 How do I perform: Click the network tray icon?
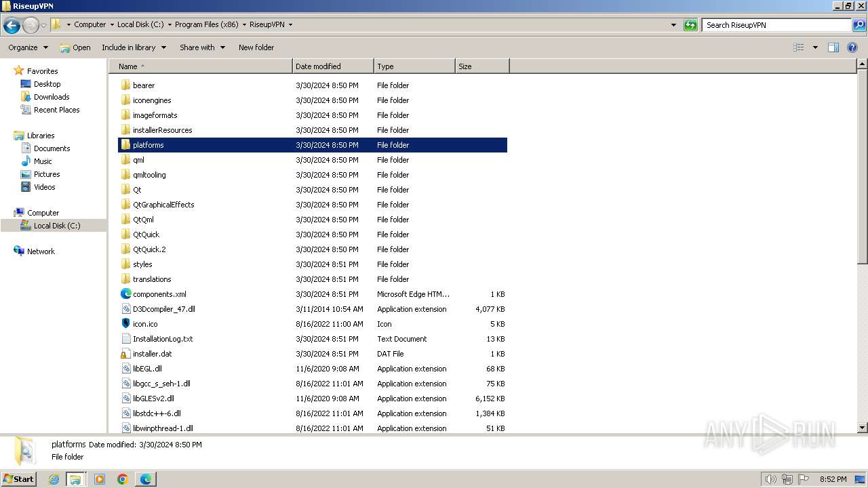787,479
